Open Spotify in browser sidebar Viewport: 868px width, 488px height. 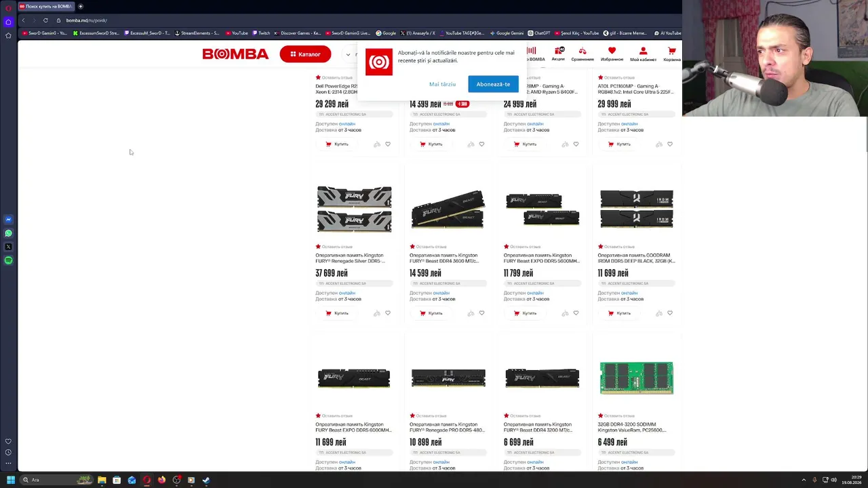point(8,260)
